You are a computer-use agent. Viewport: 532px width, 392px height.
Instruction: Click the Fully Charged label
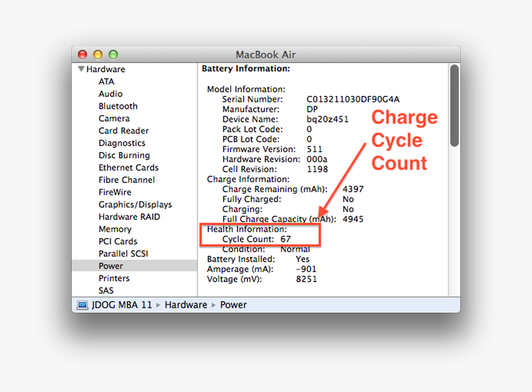pos(252,199)
